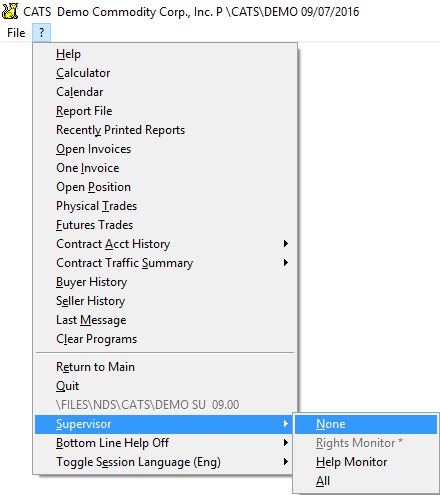
Task: Select Contract Traffic Summary entry
Action: click(166, 263)
